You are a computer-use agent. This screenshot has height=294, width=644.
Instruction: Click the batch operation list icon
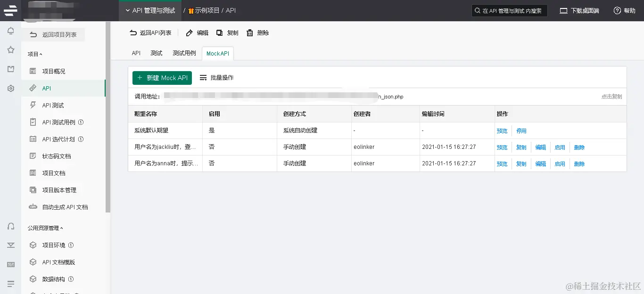tap(203, 78)
